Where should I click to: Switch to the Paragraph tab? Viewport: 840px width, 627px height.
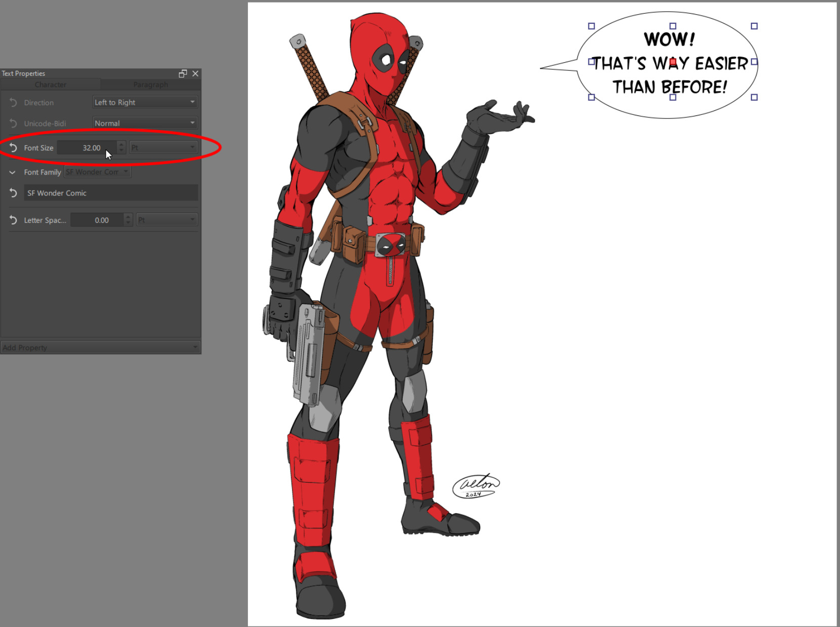151,85
